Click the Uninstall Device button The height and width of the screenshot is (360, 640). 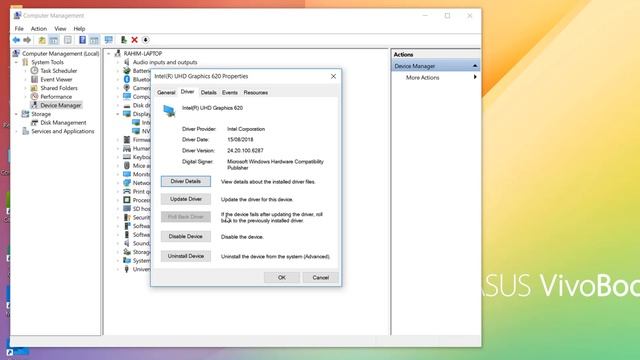click(186, 256)
